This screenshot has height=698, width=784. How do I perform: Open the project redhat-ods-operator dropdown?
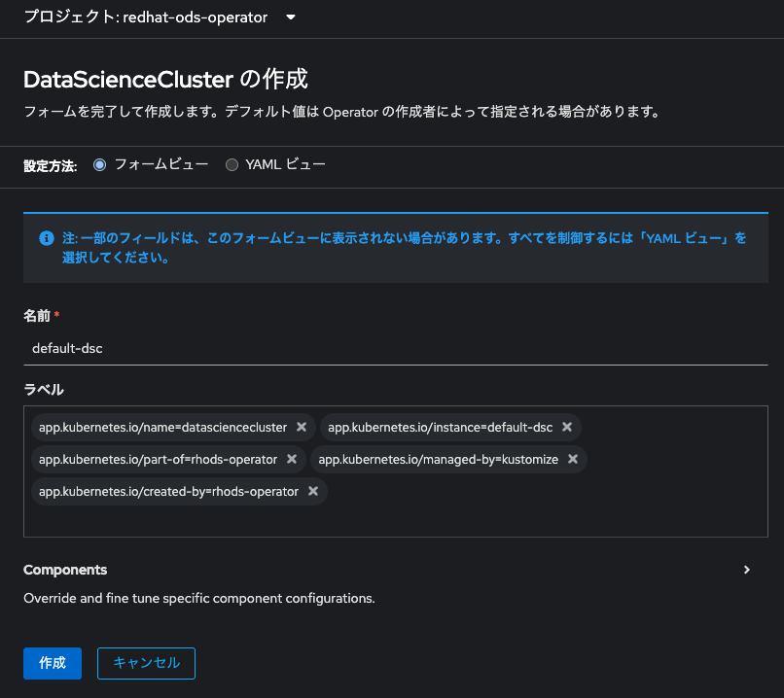point(160,17)
